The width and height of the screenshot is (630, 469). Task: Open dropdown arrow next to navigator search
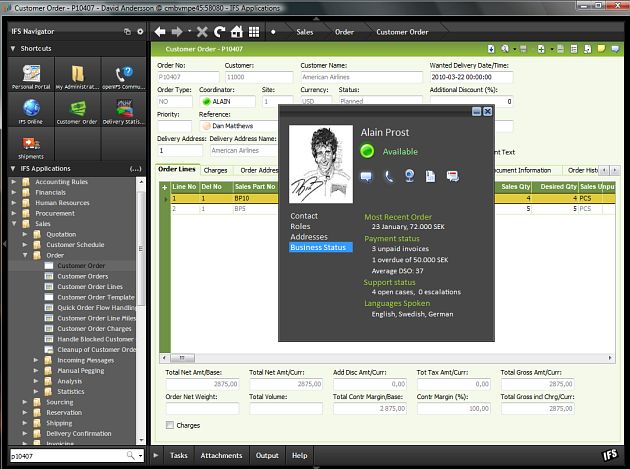point(140,456)
